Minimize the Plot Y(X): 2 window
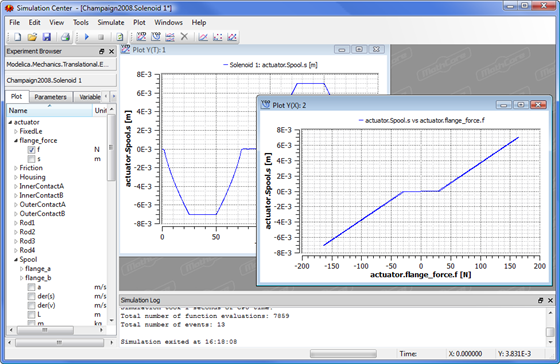 [504, 105]
